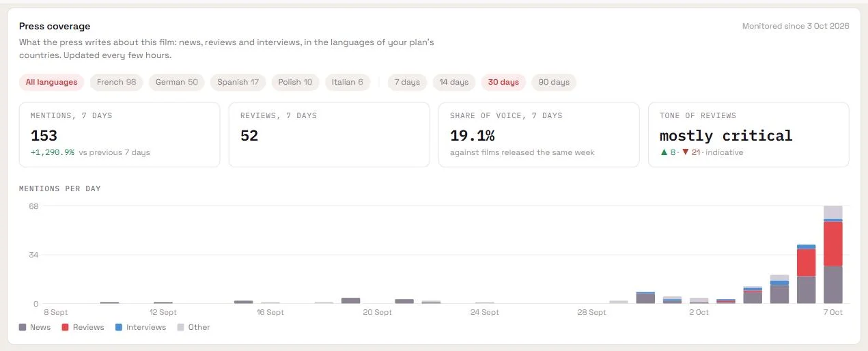The height and width of the screenshot is (351, 868).
Task: Click the 2 Oct axis label
Action: coord(699,312)
